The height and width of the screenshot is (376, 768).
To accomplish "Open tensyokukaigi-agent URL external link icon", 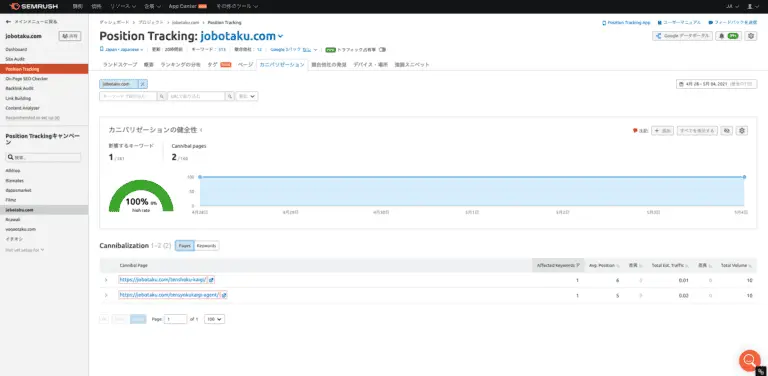I will pos(224,295).
